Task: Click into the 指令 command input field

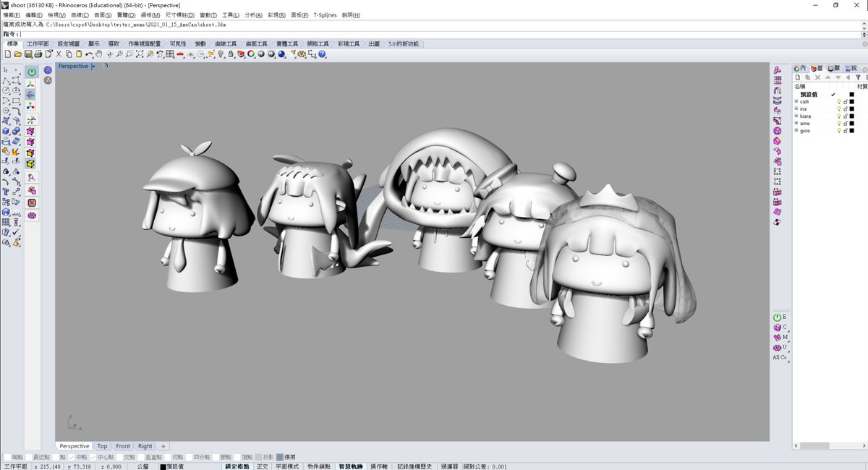Action: (440, 33)
